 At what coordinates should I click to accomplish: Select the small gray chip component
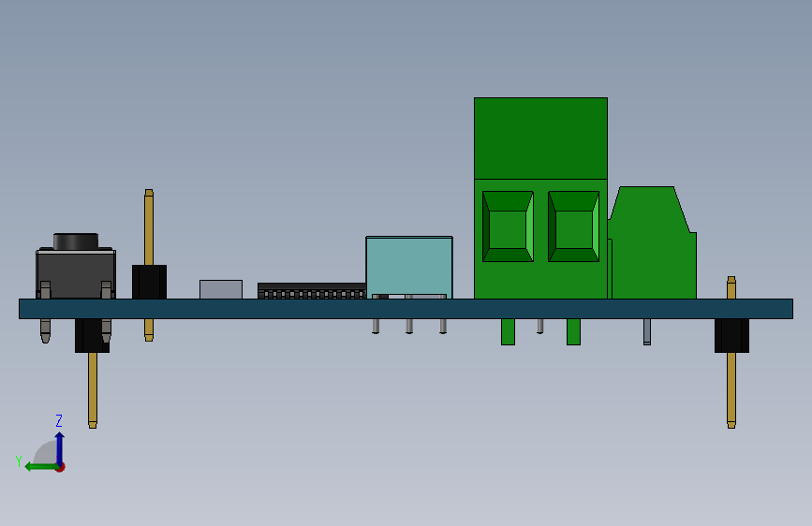(221, 289)
